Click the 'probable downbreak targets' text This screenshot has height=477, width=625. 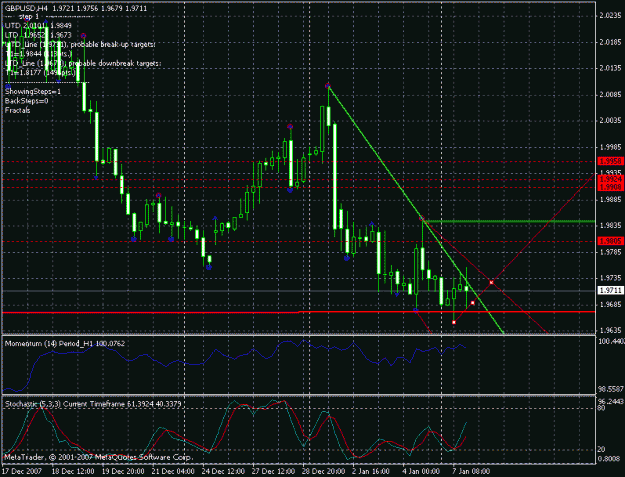(x=115, y=63)
